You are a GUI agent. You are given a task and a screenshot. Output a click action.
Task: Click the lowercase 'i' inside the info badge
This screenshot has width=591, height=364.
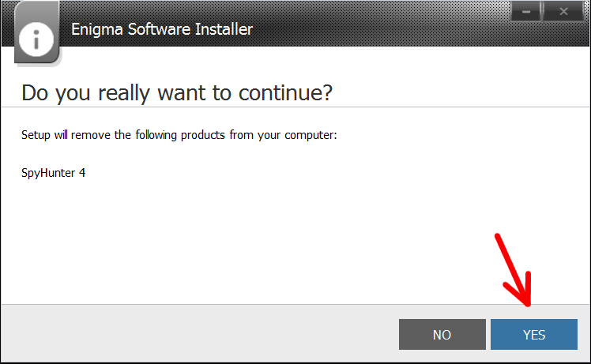click(x=36, y=39)
